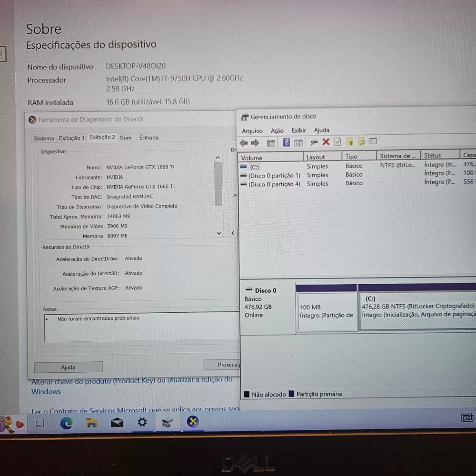Screen dimensions: 476x476
Task: Click the drive-connect icon left of red X
Action: coord(314,142)
